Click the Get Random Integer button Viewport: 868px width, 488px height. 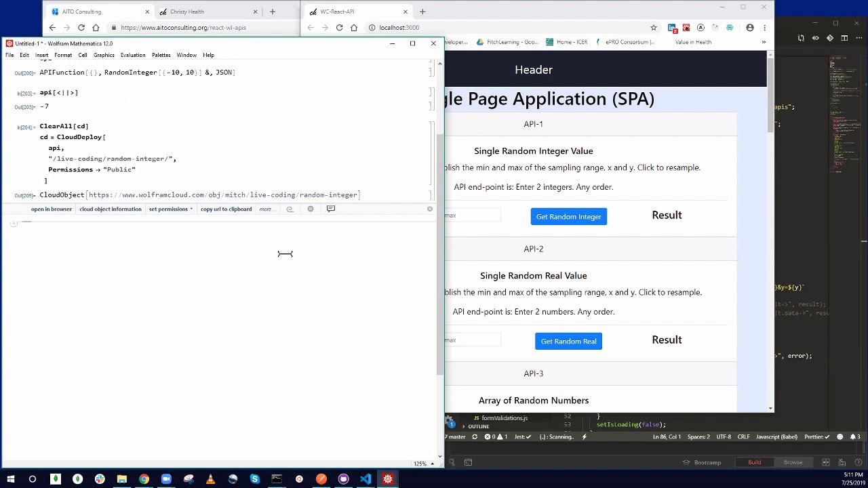point(568,216)
